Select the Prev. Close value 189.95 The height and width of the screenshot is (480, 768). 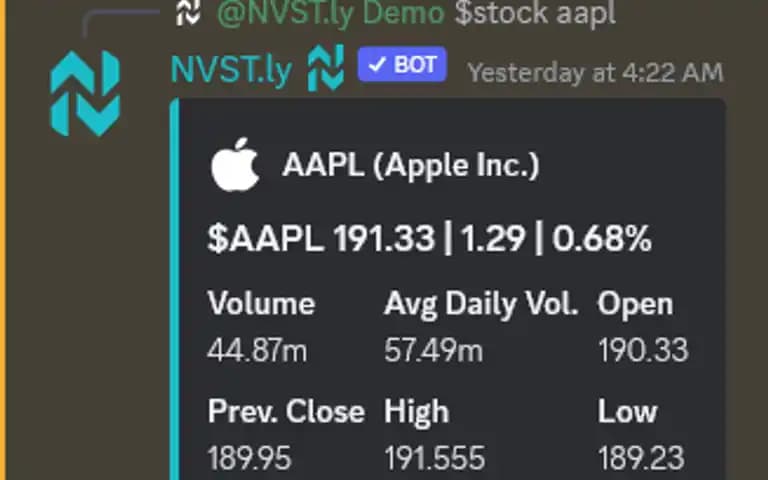coord(249,458)
